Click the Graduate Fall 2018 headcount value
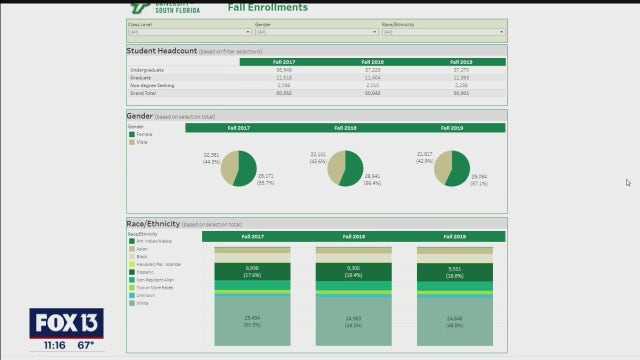The width and height of the screenshot is (640, 360). (x=373, y=78)
